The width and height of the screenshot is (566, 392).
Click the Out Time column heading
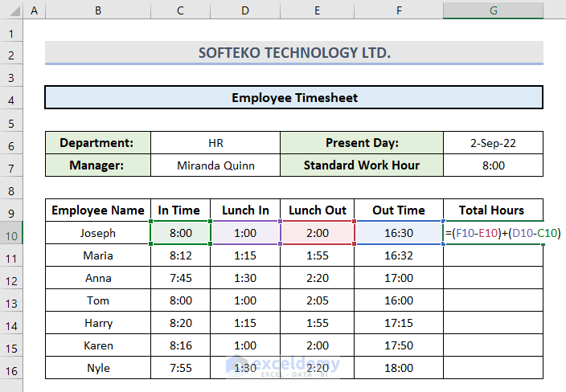coord(399,210)
